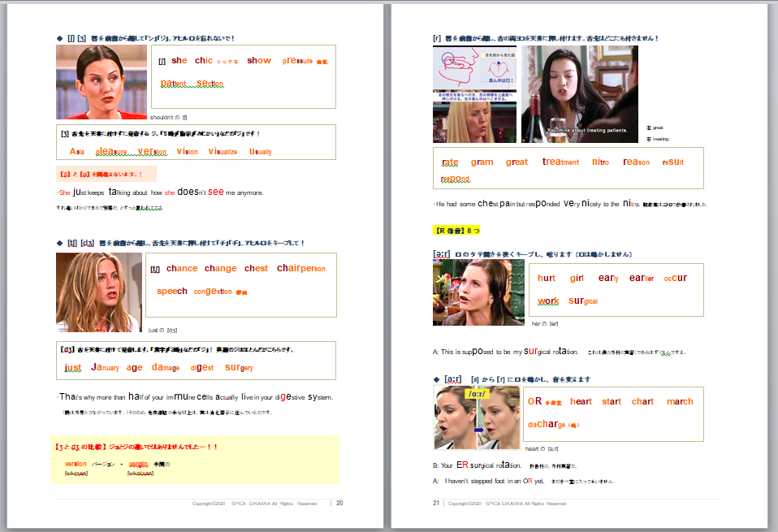Click the photo captioned 'You think about treating patients'
The height and width of the screenshot is (532, 778).
[579, 94]
